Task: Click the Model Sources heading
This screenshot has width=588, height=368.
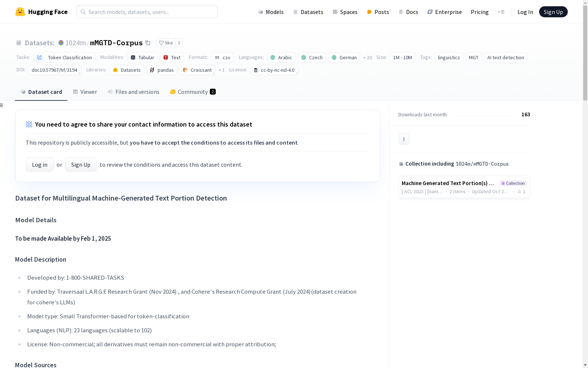Action: click(36, 365)
